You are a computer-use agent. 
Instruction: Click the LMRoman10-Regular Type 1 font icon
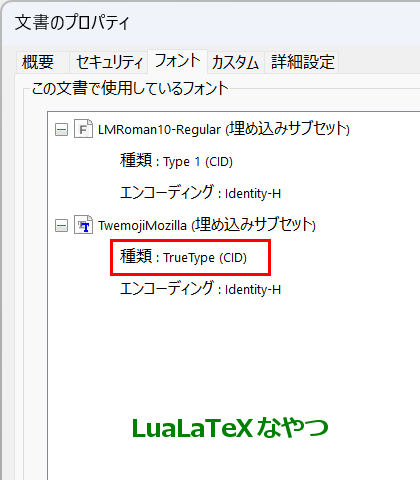click(83, 129)
